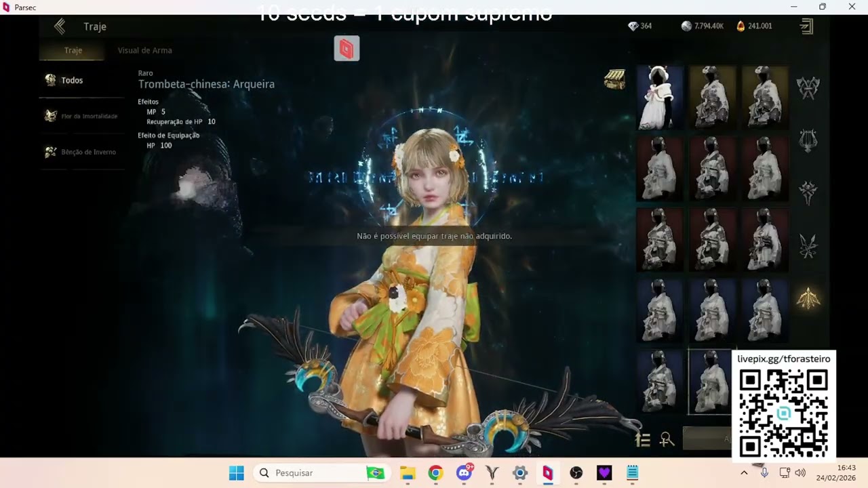Click the Parsec title bar logo
Screen dimensions: 868x488
click(x=7, y=7)
